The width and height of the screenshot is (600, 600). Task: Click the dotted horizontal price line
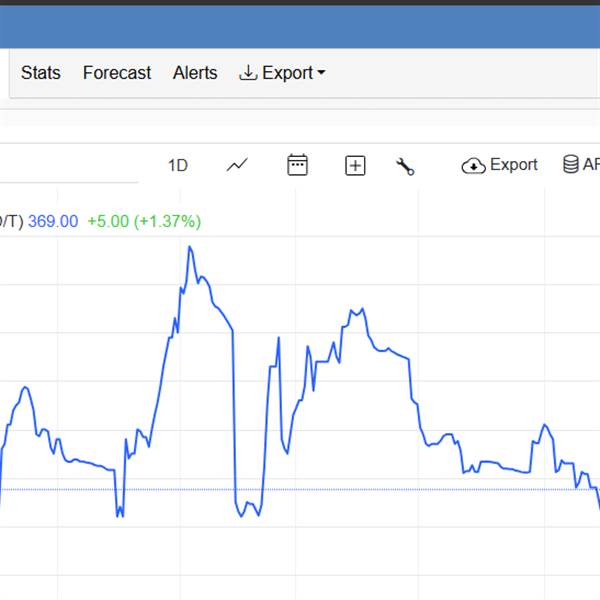click(x=400, y=489)
